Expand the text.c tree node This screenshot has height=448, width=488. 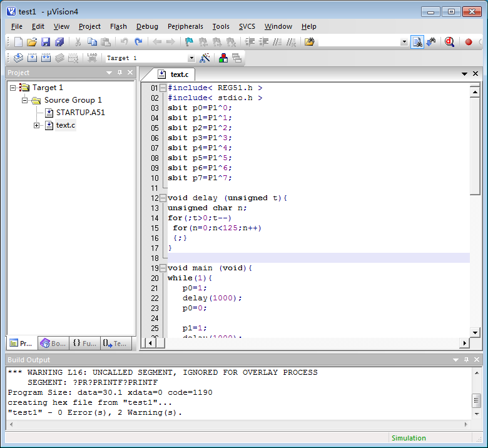tap(36, 126)
